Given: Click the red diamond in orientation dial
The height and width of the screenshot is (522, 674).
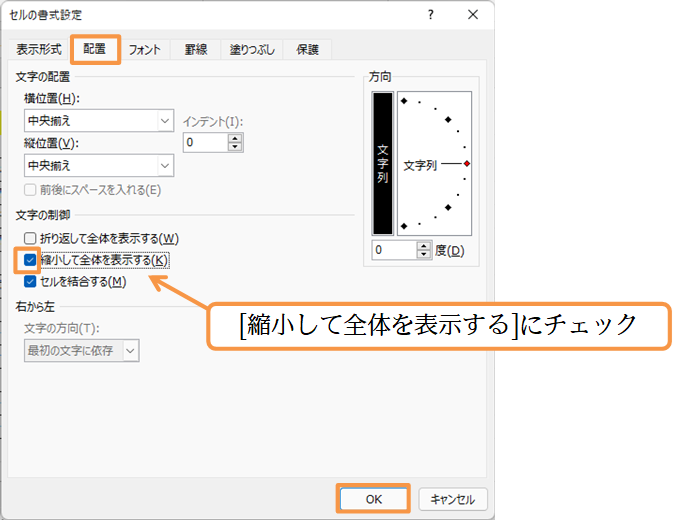Looking at the screenshot, I should coord(467,164).
